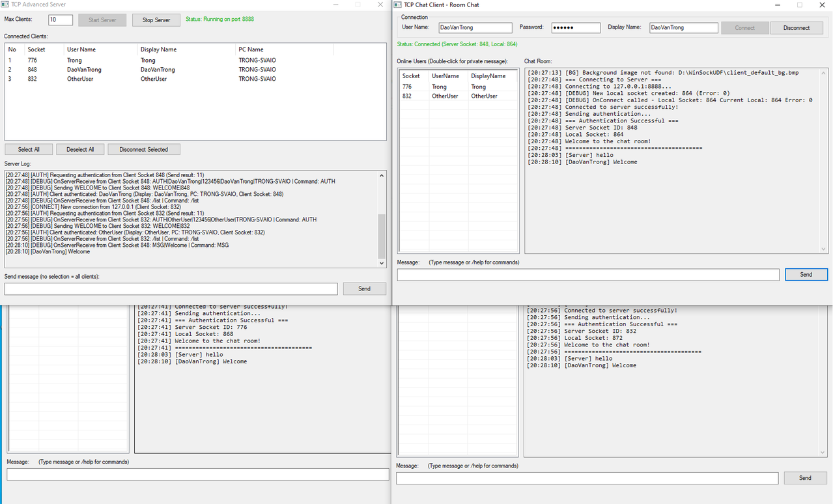Click chat line '[Server] hello' in front client
This screenshot has width=833, height=504.
[571, 155]
